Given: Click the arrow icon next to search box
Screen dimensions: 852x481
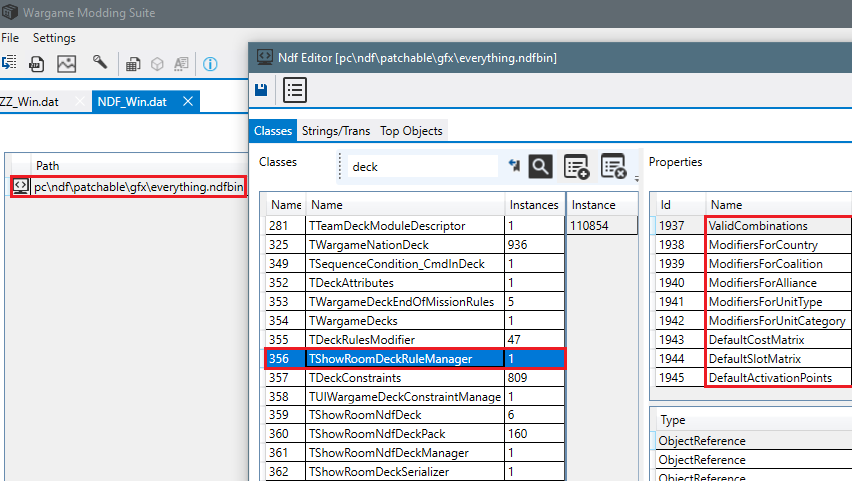Looking at the screenshot, I should click(x=514, y=165).
